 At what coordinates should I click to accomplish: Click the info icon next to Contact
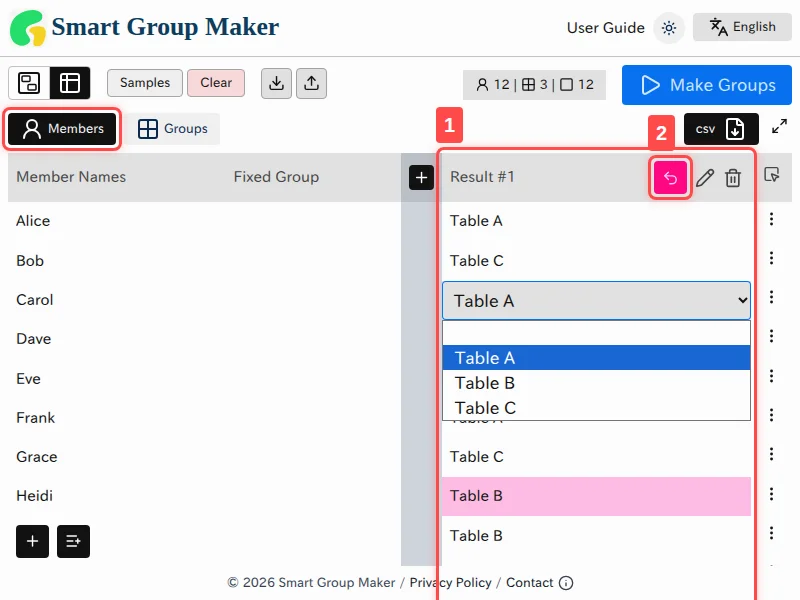coord(566,583)
